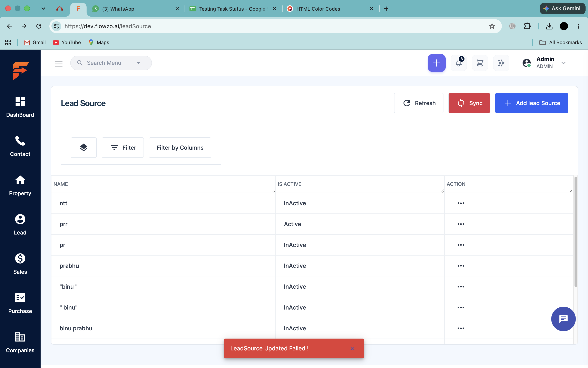Screen dimensions: 588x368
Task: Open the browser downloads icon
Action: [549, 26]
